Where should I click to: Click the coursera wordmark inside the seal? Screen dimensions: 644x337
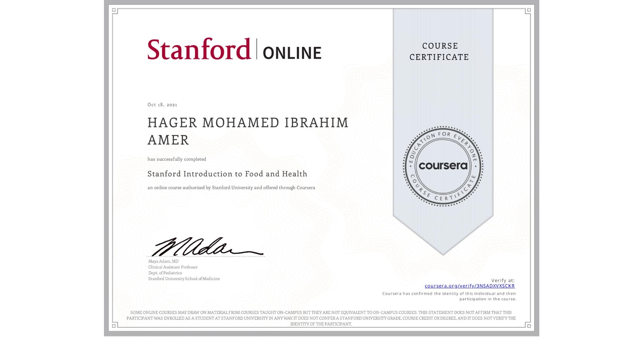[x=443, y=166]
